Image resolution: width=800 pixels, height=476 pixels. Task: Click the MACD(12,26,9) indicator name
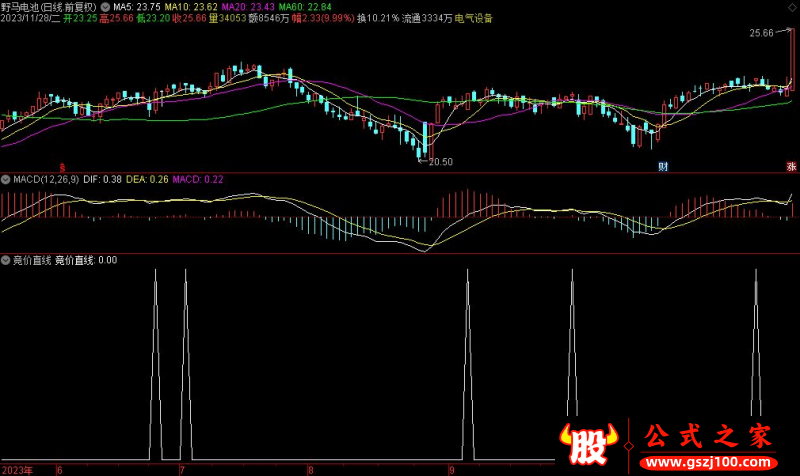[46, 180]
